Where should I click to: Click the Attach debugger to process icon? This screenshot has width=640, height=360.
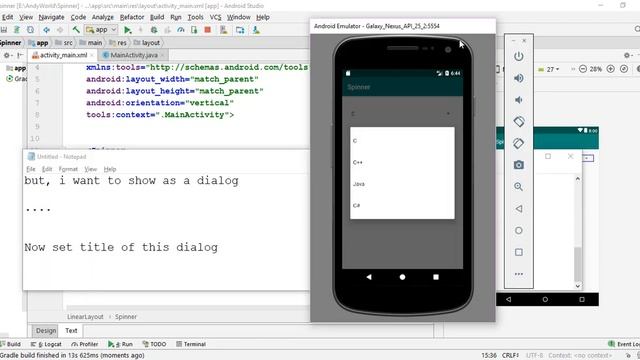point(194,30)
